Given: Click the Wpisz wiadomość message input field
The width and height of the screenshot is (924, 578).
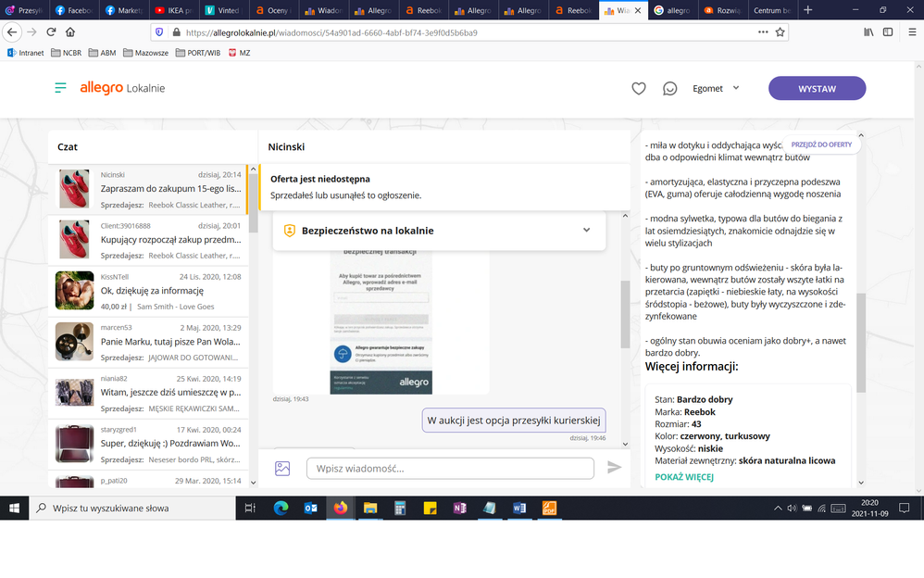Looking at the screenshot, I should 450,469.
